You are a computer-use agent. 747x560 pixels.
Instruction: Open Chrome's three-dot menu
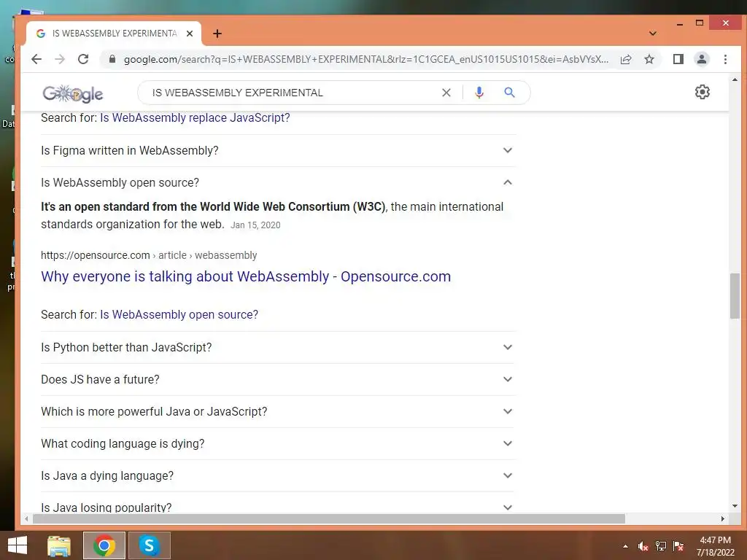click(x=726, y=59)
